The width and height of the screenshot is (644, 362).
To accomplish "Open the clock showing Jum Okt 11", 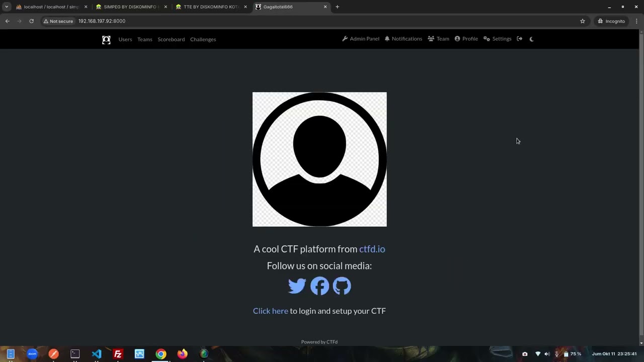I will 614,354.
